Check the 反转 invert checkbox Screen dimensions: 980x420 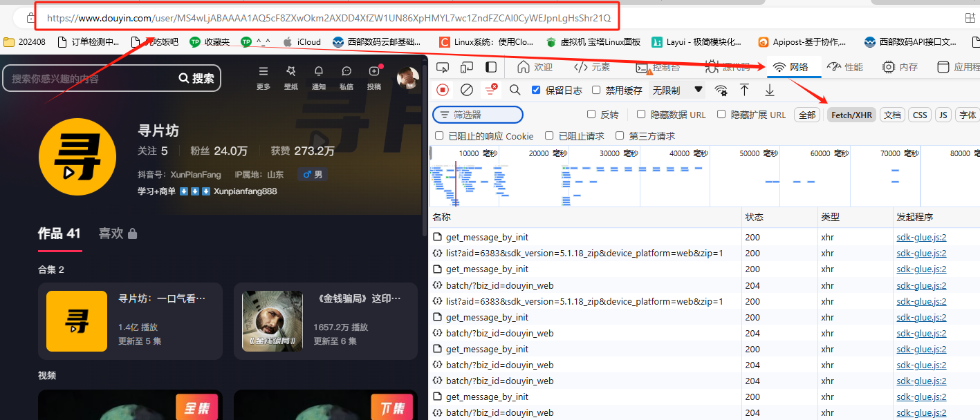click(591, 115)
